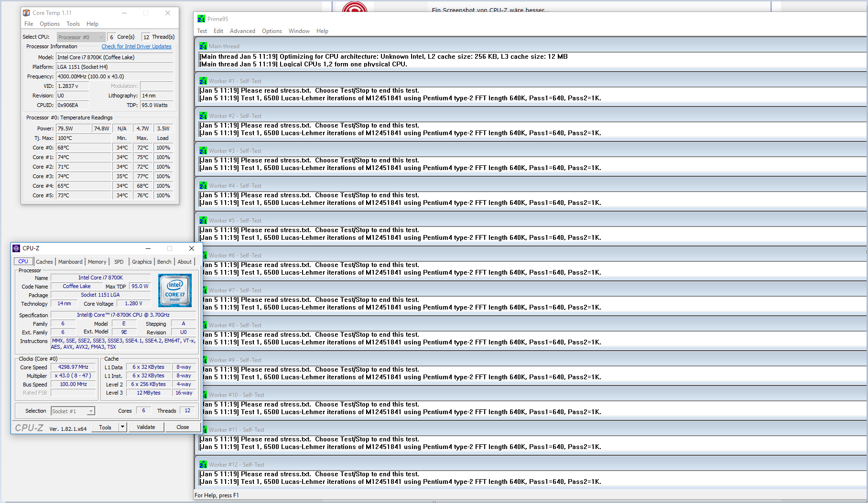
Task: Click the Validate button in CPU-Z
Action: coord(146,427)
